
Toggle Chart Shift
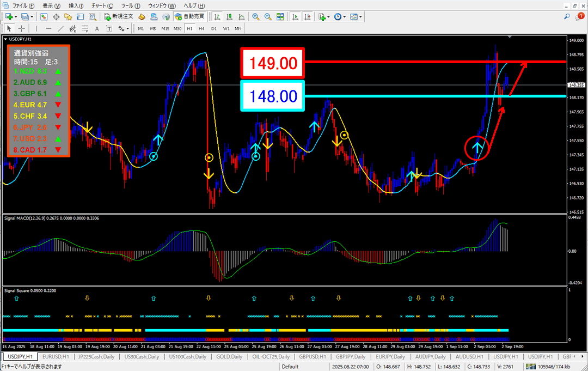[308, 17]
